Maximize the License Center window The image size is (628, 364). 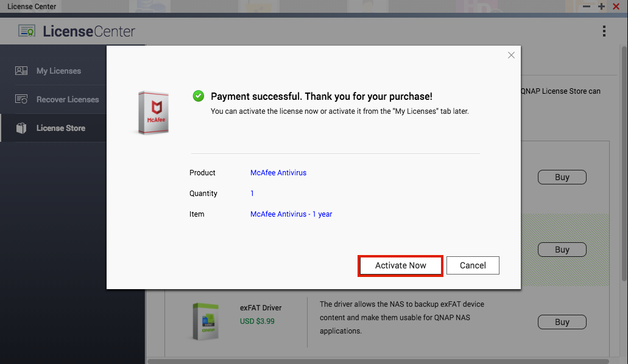(x=601, y=7)
